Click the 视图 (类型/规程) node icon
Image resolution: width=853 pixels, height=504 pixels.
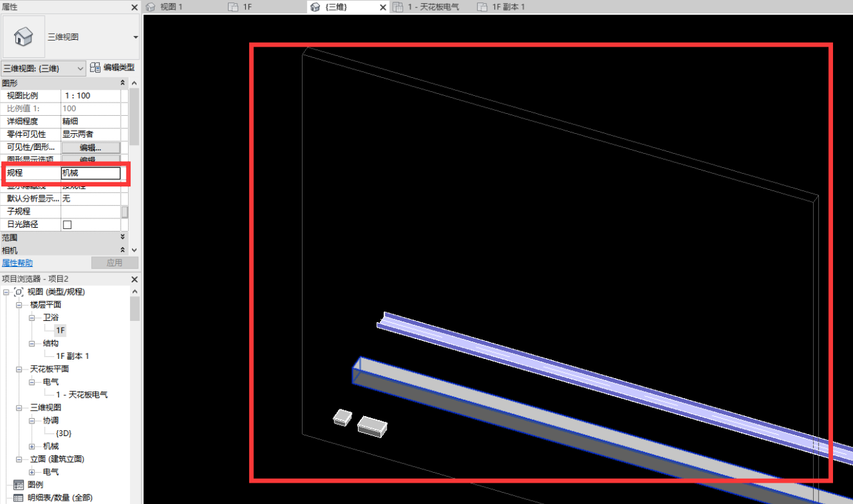19,292
